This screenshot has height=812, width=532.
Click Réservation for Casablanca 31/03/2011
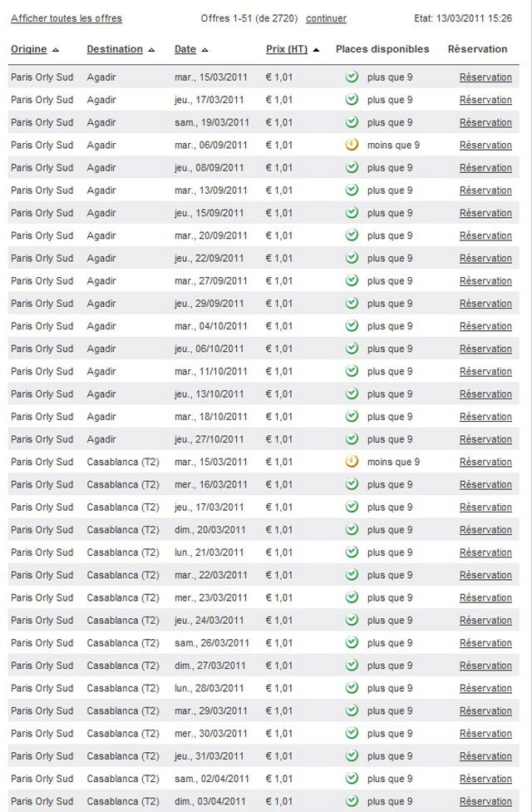tap(485, 756)
